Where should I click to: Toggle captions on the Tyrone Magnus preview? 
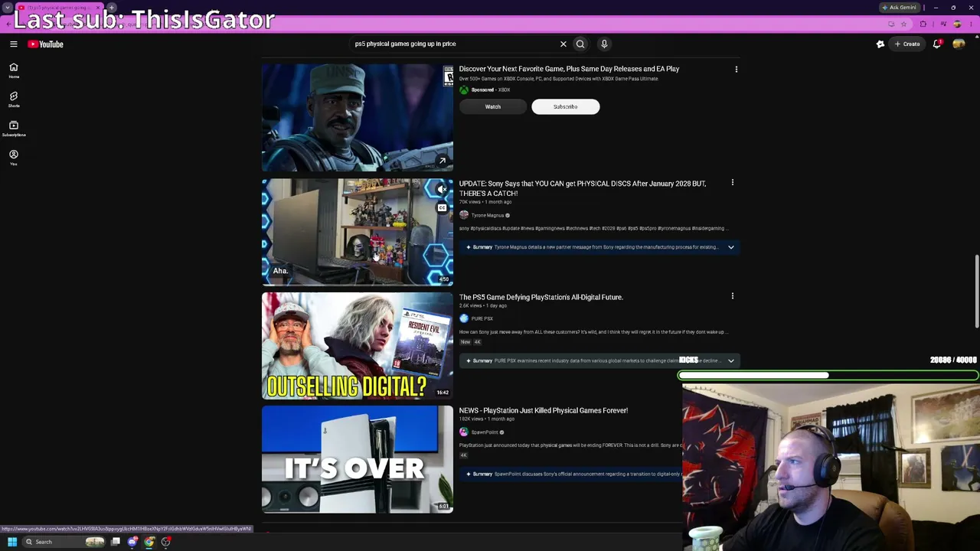coord(443,207)
